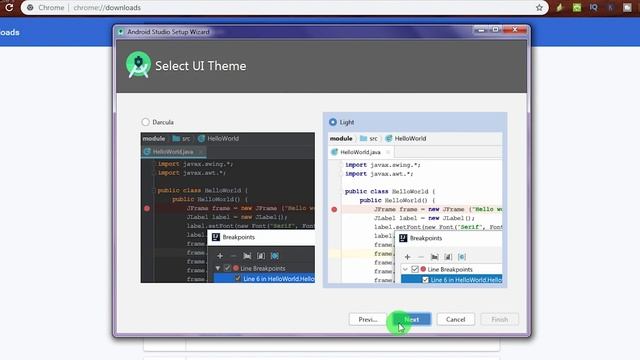640x360 pixels.
Task: Maximize the Android Studio Setup Wizard window
Action: coord(496,30)
